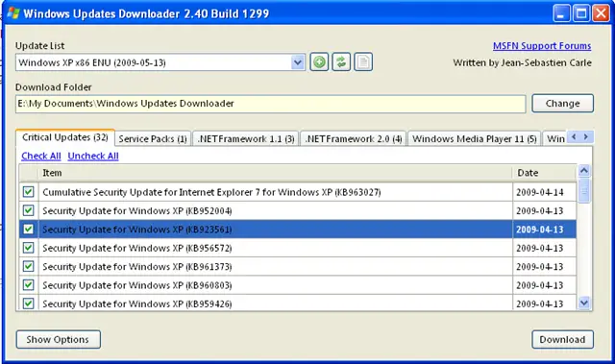Open the MSFN Support Forums link
Screen dimensions: 615x364
[542, 46]
